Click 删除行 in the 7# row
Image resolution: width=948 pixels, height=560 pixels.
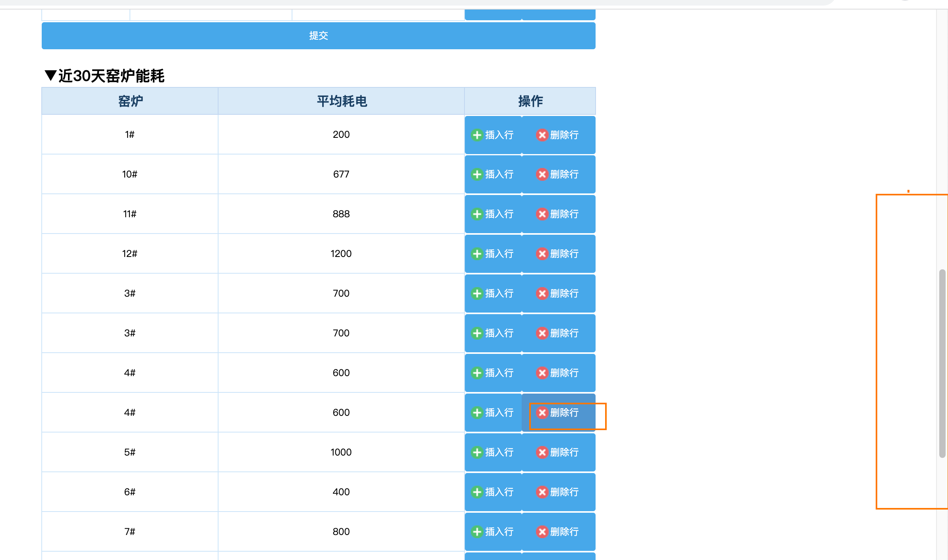point(559,532)
